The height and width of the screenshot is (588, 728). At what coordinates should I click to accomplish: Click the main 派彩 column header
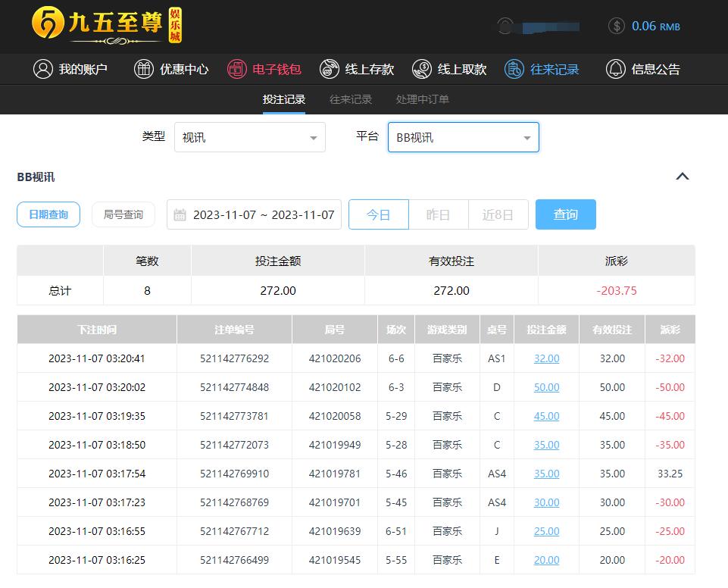click(x=670, y=330)
